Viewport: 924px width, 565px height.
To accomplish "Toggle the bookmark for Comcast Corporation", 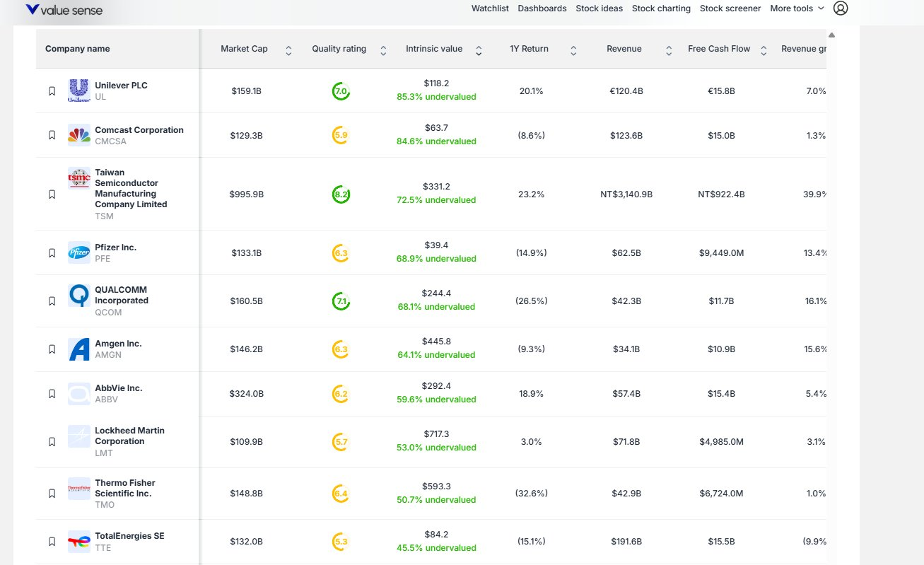I will coord(52,134).
